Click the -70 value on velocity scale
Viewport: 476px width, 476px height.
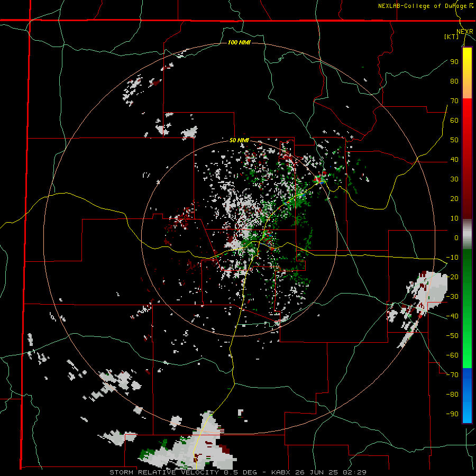[452, 374]
